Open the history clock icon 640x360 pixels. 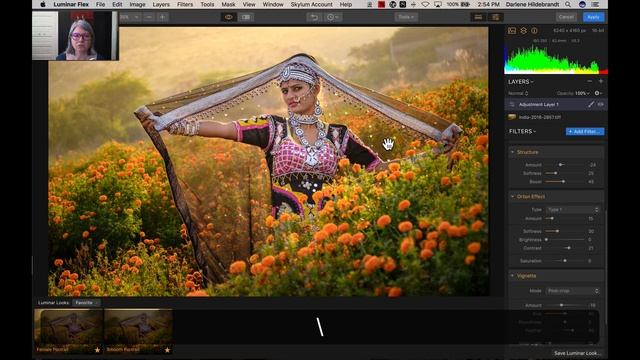[x=332, y=17]
